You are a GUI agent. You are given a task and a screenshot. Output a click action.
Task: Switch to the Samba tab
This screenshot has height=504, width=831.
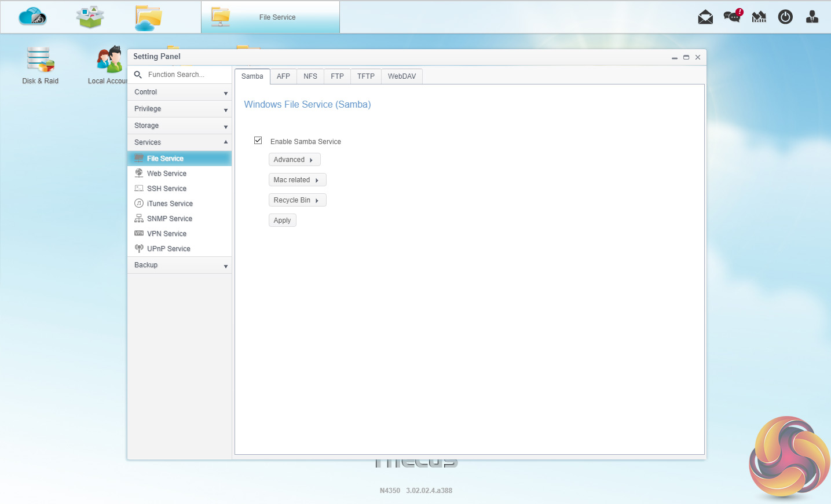pos(252,76)
